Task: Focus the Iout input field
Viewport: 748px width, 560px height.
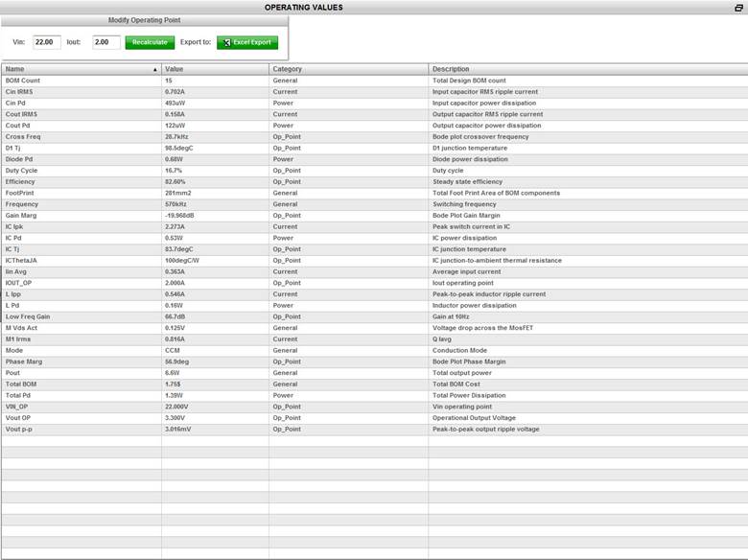Action: 106,42
